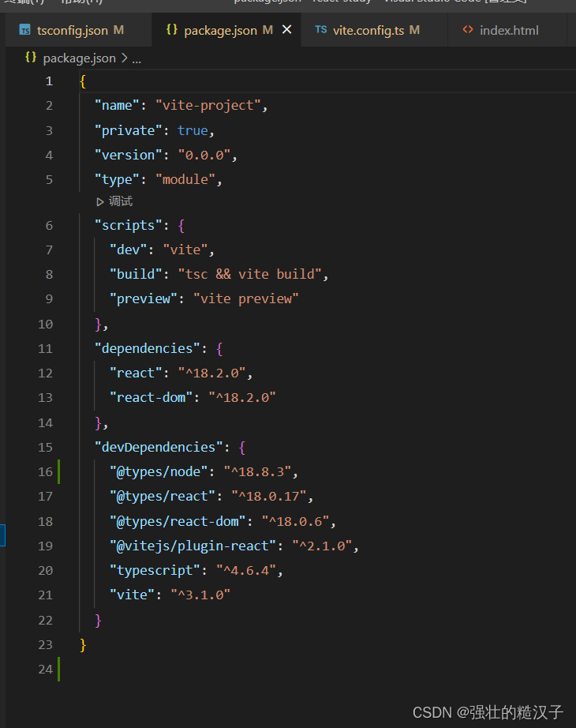Open the tsconfig.json tab
The width and height of the screenshot is (576, 728).
(x=78, y=30)
